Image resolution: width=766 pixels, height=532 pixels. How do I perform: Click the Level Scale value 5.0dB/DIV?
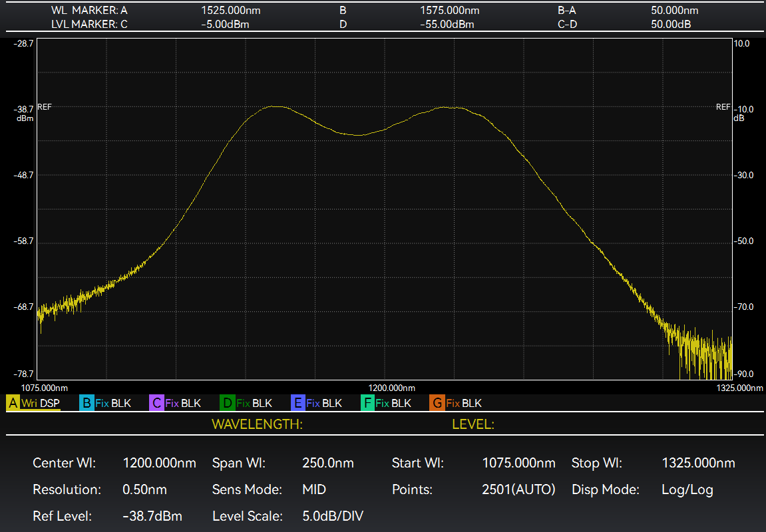coord(333,516)
